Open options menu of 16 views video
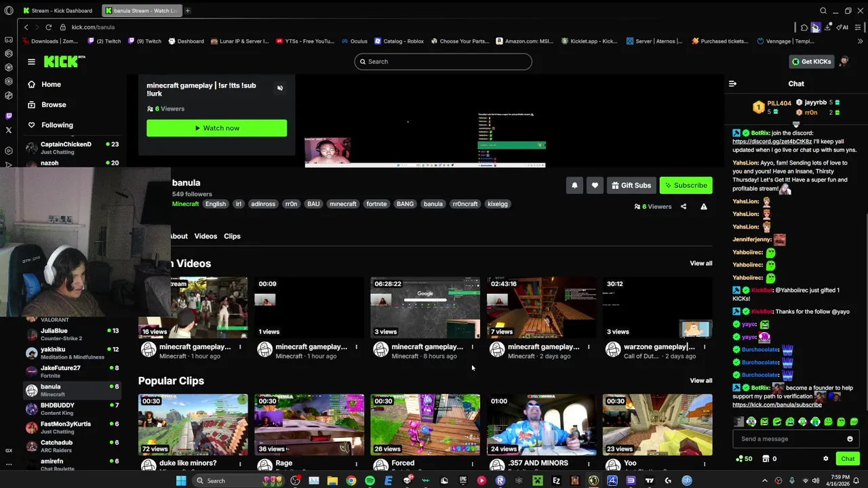Viewport: 868px width, 488px height. pos(239,347)
